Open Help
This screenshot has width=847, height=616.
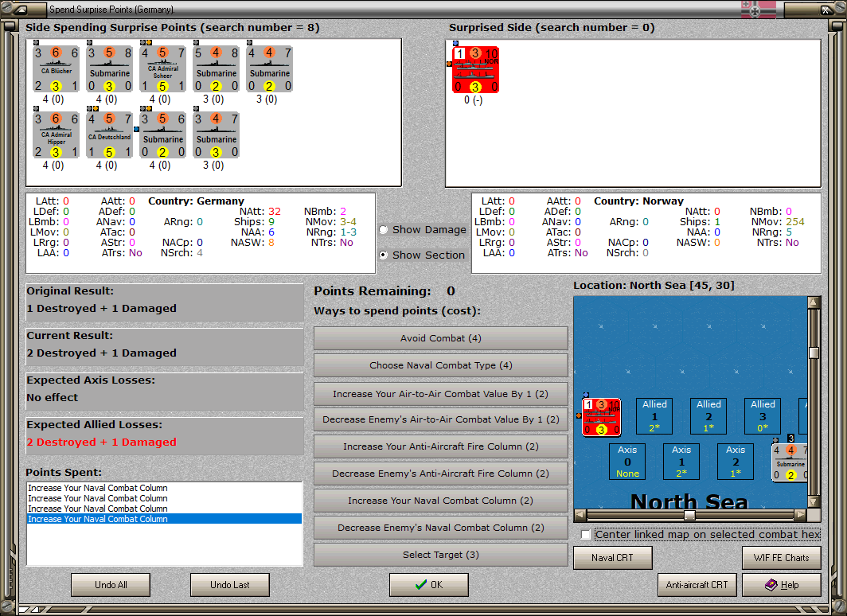[782, 585]
